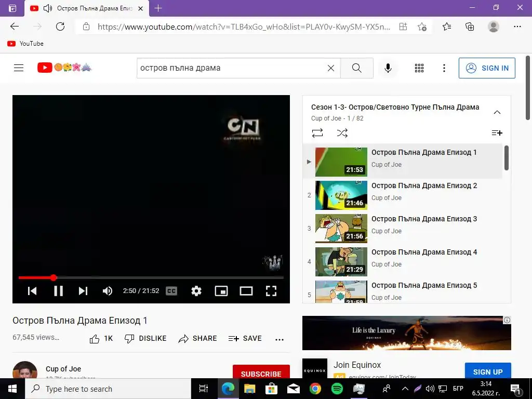The width and height of the screenshot is (532, 399).
Task: Click the SIGN IN button
Action: (486, 68)
